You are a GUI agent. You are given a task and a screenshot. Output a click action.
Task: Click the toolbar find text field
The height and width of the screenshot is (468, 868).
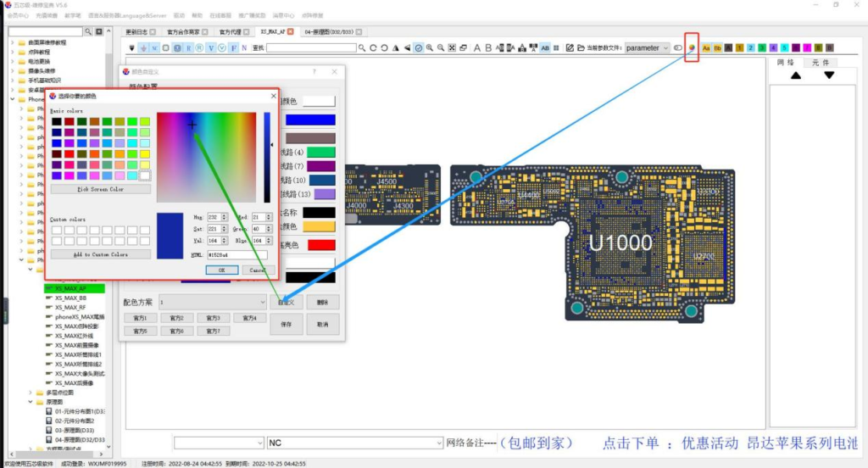tap(312, 47)
